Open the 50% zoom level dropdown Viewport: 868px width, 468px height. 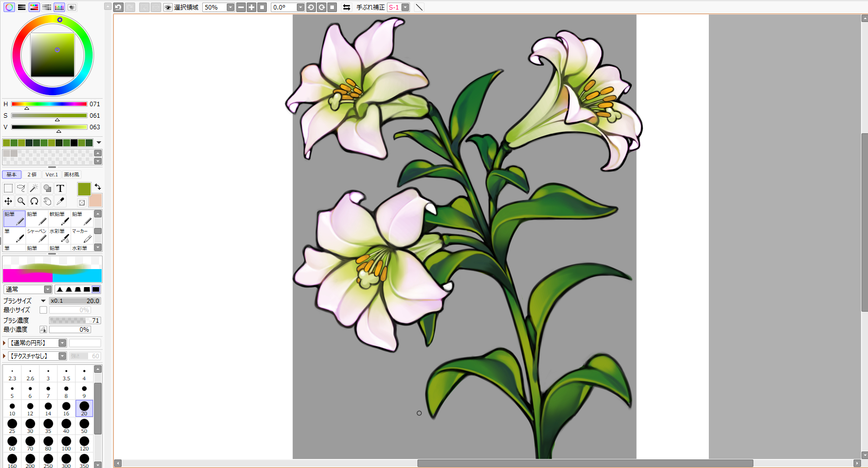pos(230,8)
